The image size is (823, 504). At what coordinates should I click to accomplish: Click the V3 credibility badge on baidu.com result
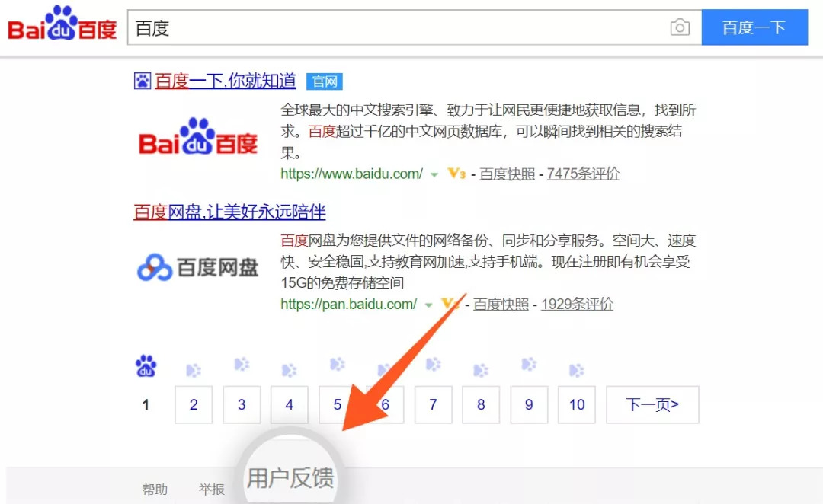pyautogui.click(x=456, y=174)
